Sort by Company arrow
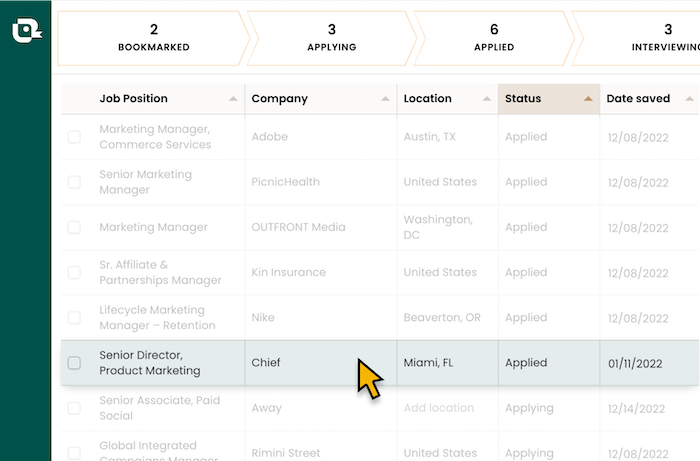Image resolution: width=700 pixels, height=461 pixels. 385,99
